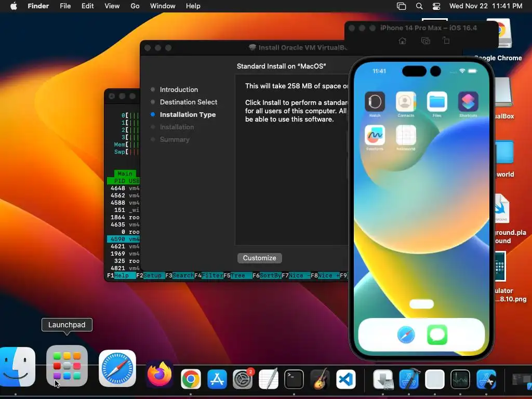Select htop process row PID 4821
The image size is (532, 399).
[x=124, y=269]
